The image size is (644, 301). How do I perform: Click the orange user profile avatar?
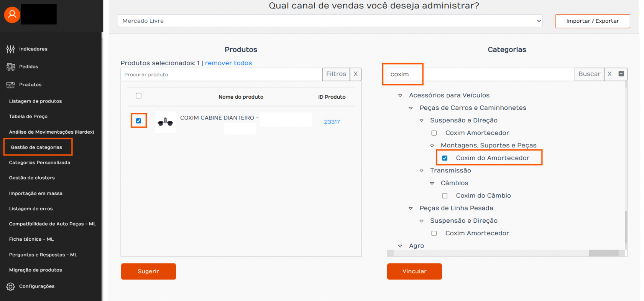(12, 15)
